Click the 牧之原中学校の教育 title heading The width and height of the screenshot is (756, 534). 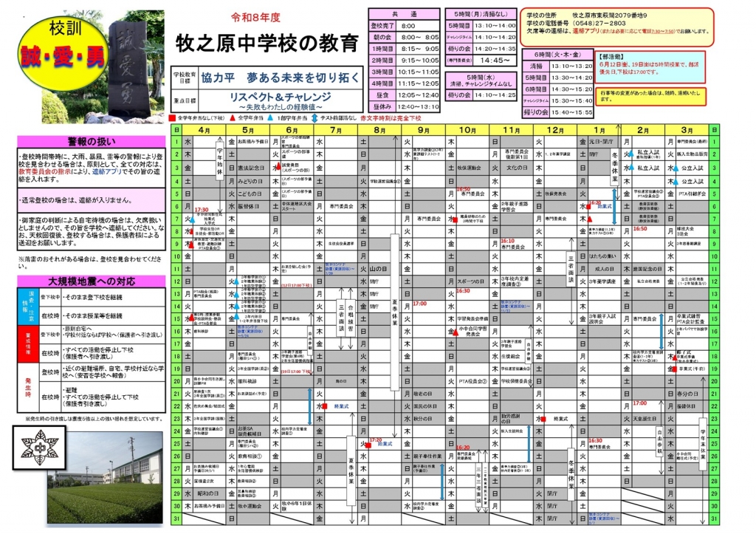(x=267, y=43)
